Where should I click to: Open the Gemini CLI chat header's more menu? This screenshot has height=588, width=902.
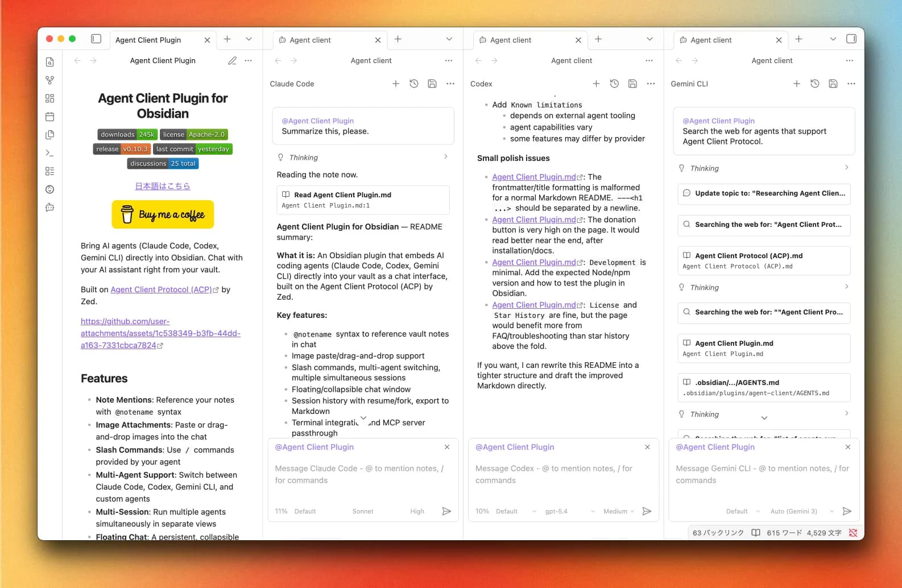pos(851,84)
